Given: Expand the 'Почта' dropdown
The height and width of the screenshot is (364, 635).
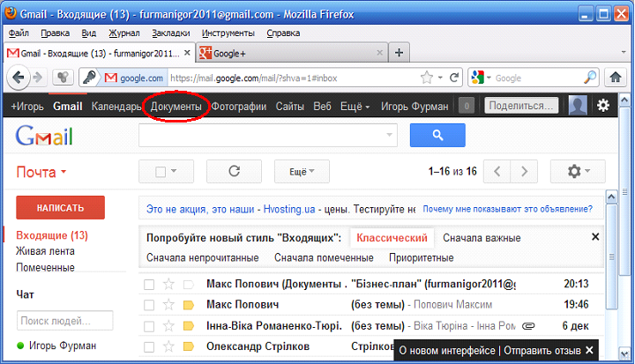Looking at the screenshot, I should point(41,172).
